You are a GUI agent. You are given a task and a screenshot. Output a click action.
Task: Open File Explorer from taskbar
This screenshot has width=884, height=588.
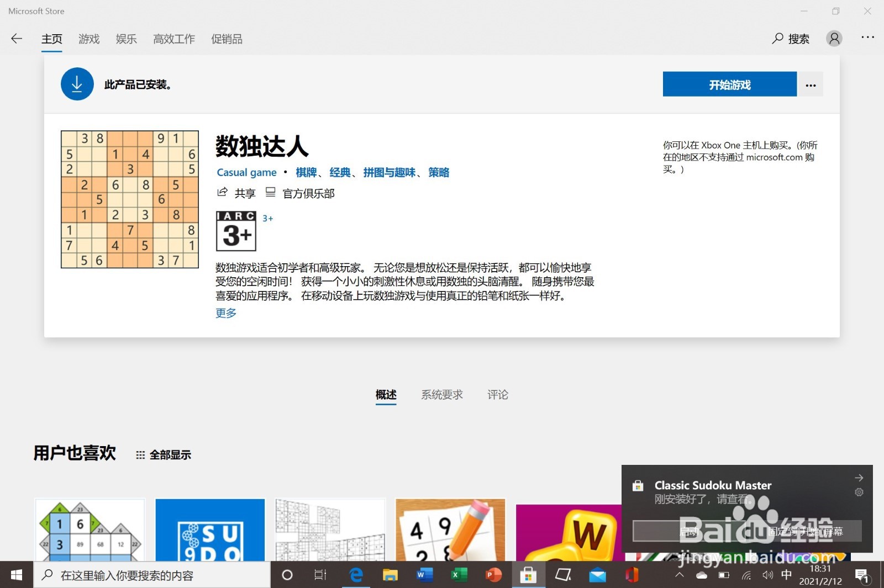pos(390,575)
